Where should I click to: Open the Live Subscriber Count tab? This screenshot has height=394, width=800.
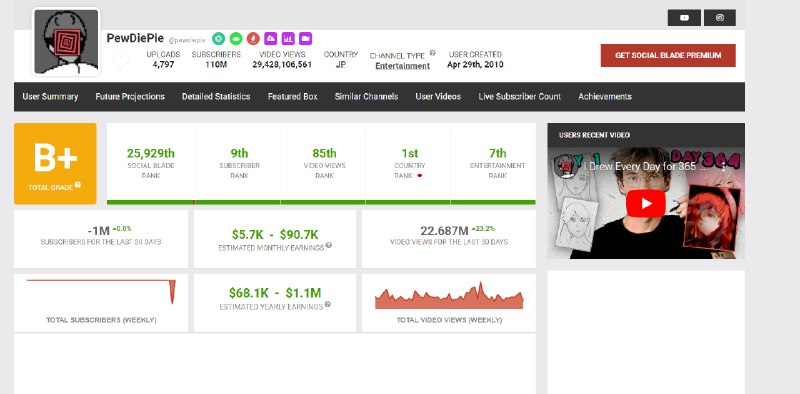pos(519,96)
